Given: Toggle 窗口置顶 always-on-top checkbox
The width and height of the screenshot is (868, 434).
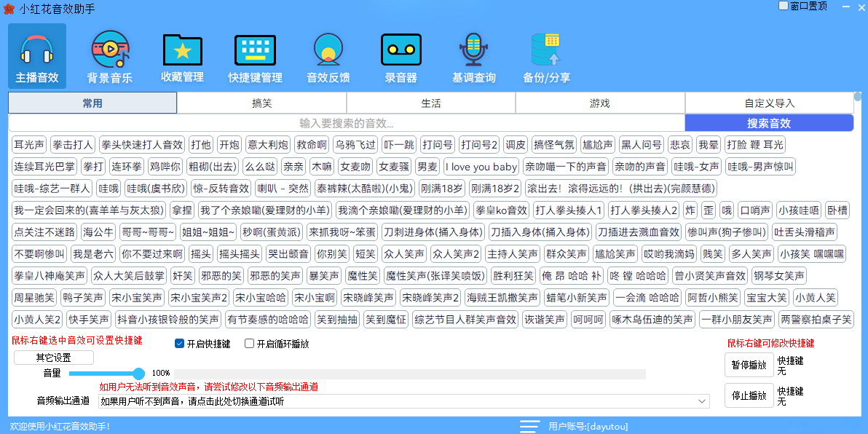Looking at the screenshot, I should 782,7.
